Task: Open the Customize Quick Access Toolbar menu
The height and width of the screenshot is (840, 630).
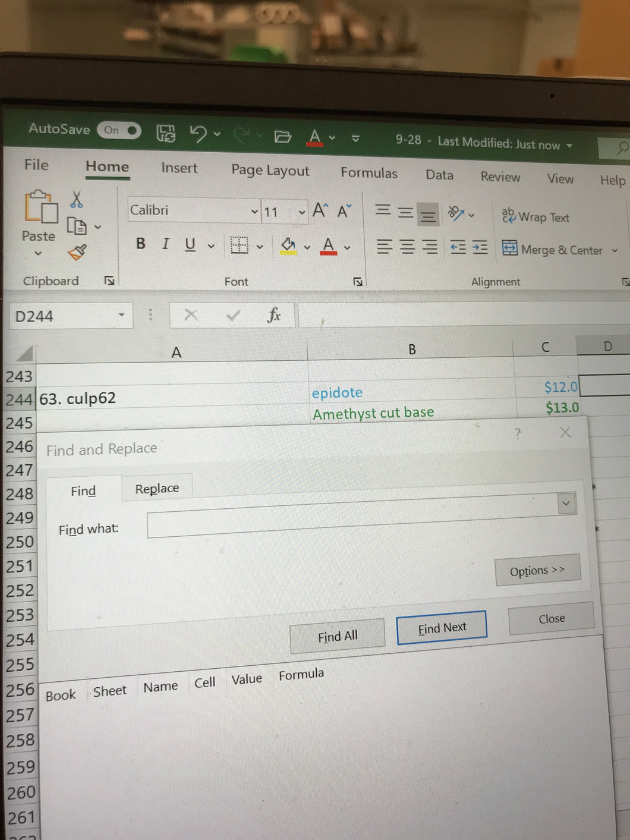Action: coord(355,139)
